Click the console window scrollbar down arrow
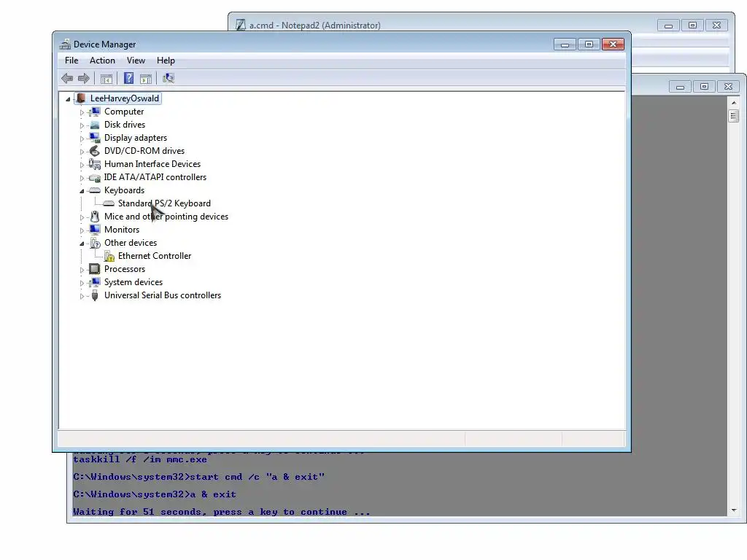The width and height of the screenshot is (747, 560). [x=734, y=510]
